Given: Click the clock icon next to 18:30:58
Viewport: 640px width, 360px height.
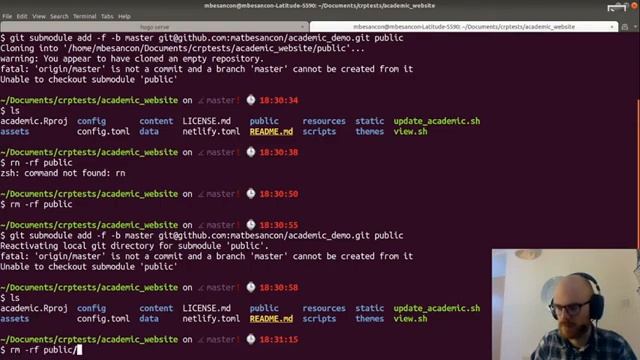Looking at the screenshot, I should (x=251, y=287).
